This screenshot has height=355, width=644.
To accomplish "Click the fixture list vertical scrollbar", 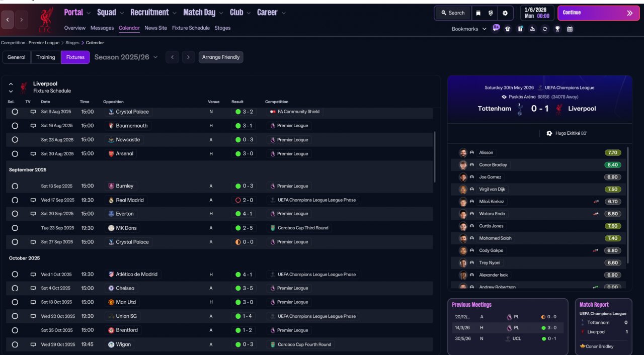I will [435, 157].
